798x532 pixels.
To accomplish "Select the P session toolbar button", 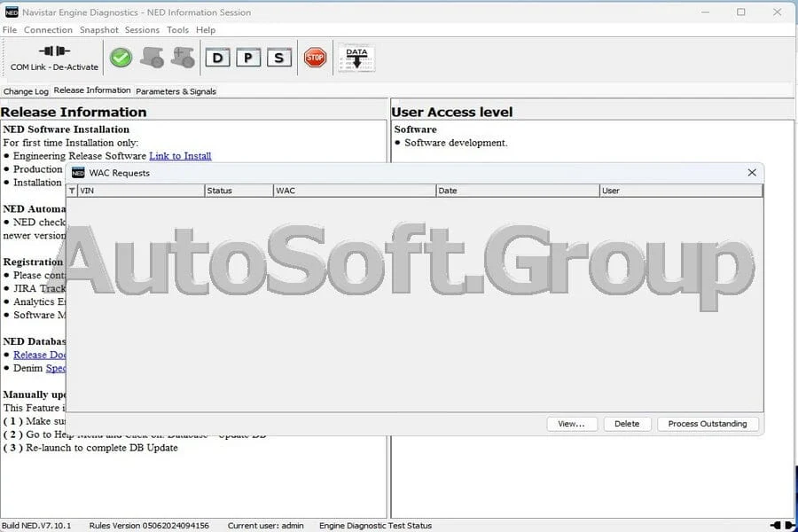I will click(x=248, y=58).
